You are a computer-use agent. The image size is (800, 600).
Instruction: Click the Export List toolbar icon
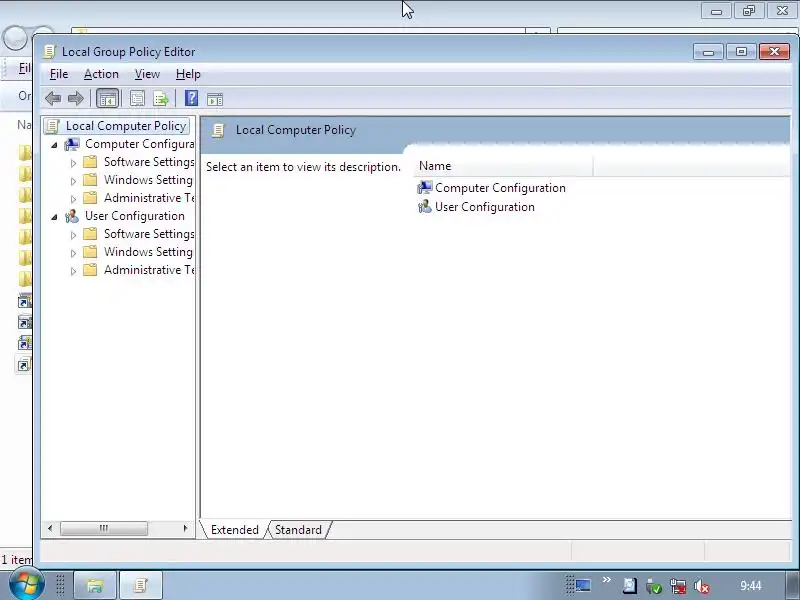click(x=161, y=98)
